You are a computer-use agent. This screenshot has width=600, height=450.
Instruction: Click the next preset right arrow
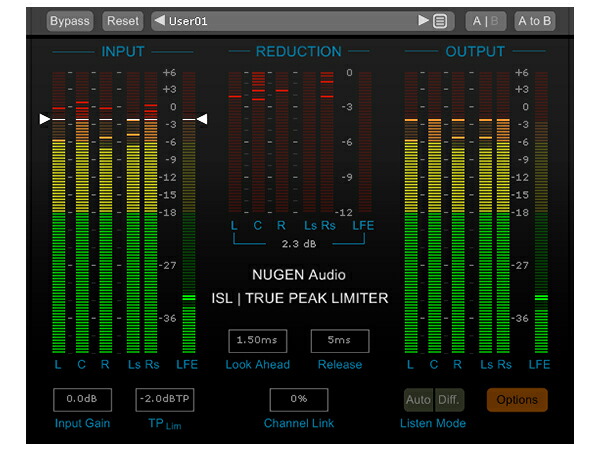(x=423, y=20)
